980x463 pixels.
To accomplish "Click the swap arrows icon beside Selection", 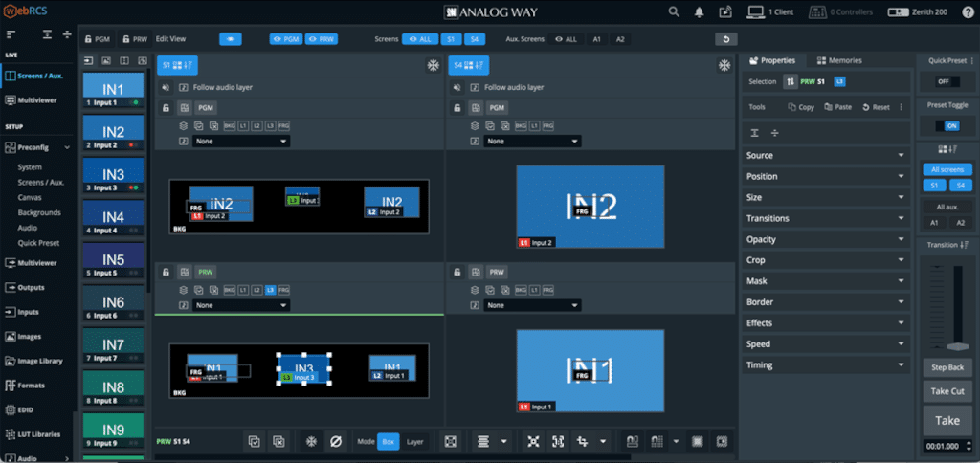I will pos(791,82).
